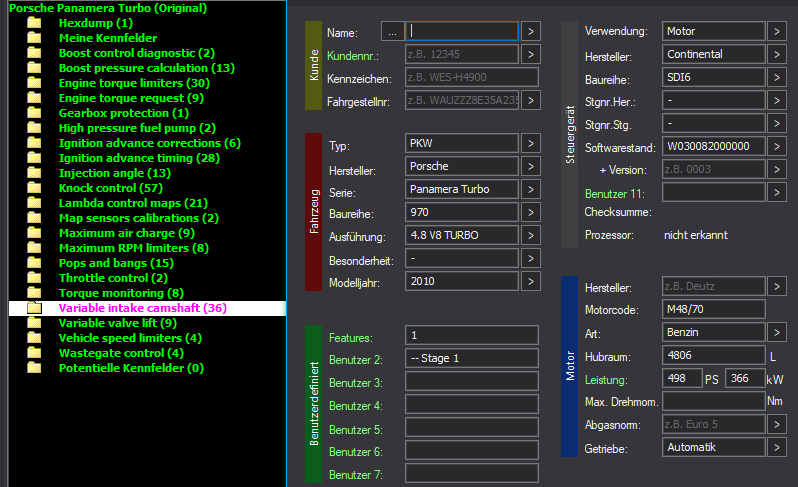Expand the Softwarestand arrow

[x=777, y=147]
